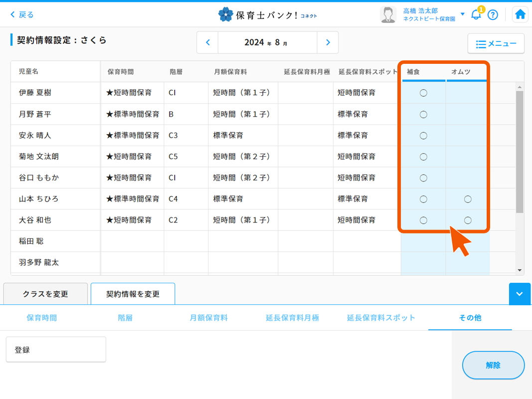Expand the profile dropdown arrow
This screenshot has width=532, height=399.
[461, 14]
